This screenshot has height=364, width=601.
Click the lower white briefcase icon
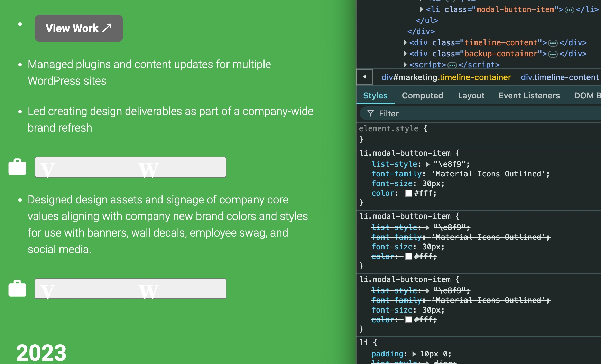(x=17, y=288)
